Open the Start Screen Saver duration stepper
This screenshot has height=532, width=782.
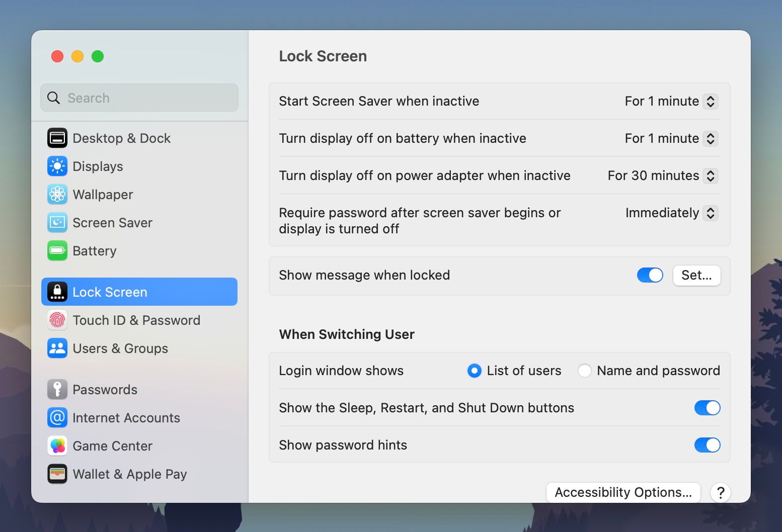point(710,101)
